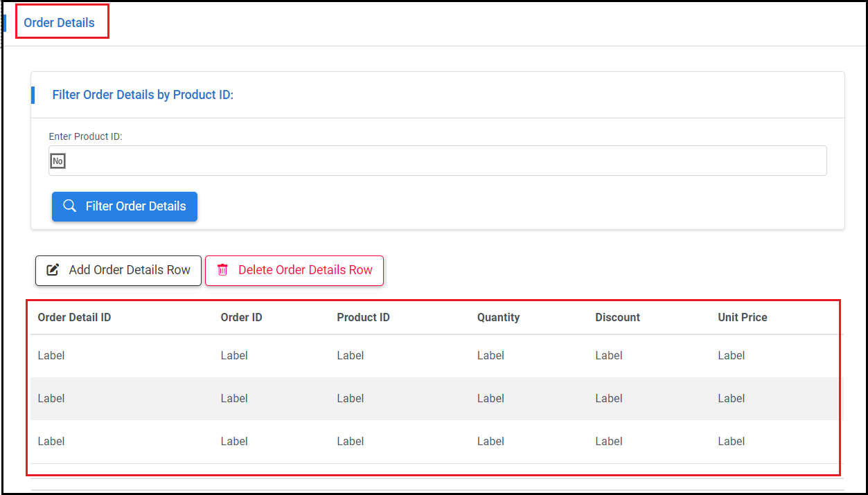Click the edit pencil icon
The height and width of the screenshot is (495, 868).
53,270
